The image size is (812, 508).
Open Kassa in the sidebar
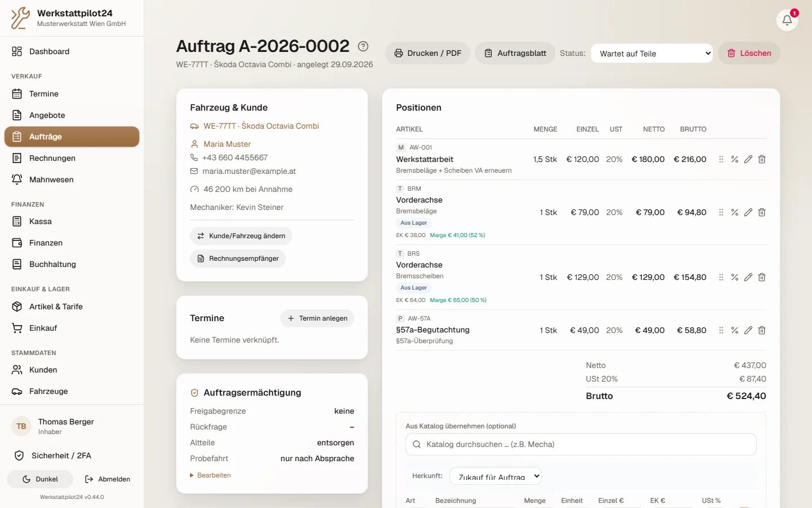coord(72,221)
